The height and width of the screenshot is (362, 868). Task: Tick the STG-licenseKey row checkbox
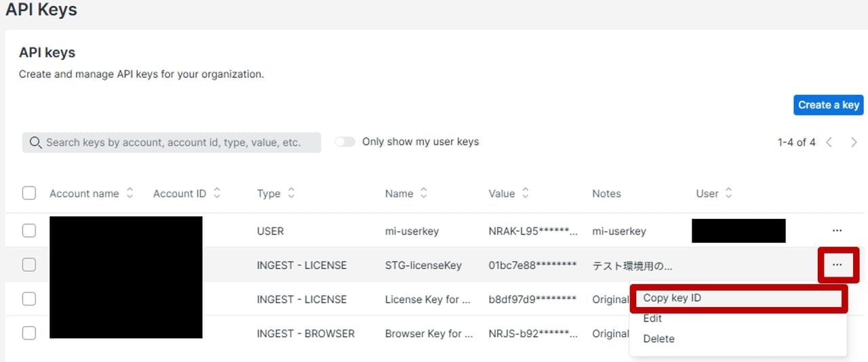pos(29,264)
